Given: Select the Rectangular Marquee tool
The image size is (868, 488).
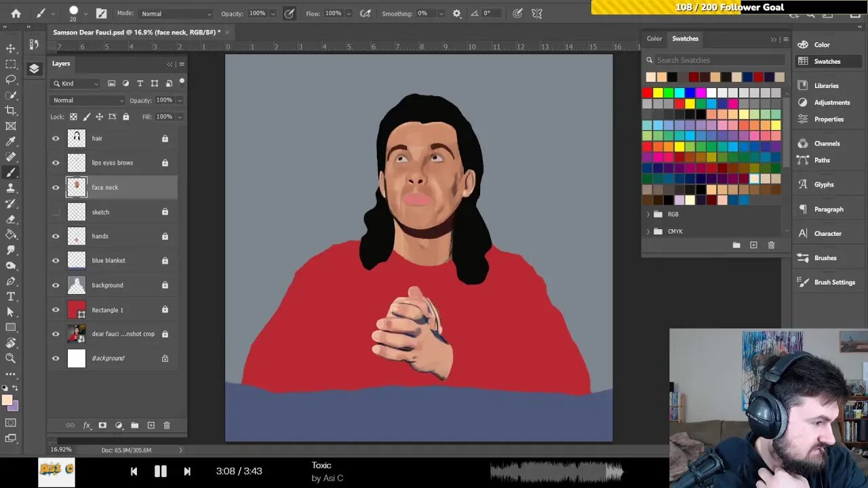Looking at the screenshot, I should coord(11,64).
